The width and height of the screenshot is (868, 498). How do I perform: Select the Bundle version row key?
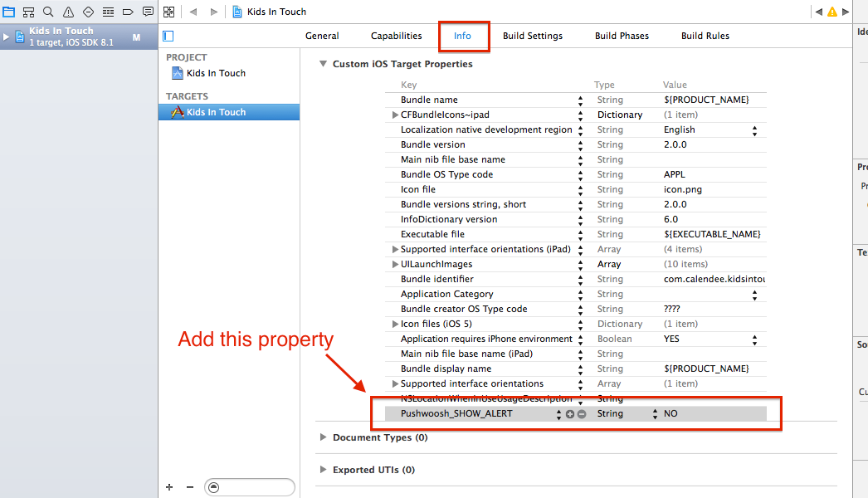[x=433, y=144]
